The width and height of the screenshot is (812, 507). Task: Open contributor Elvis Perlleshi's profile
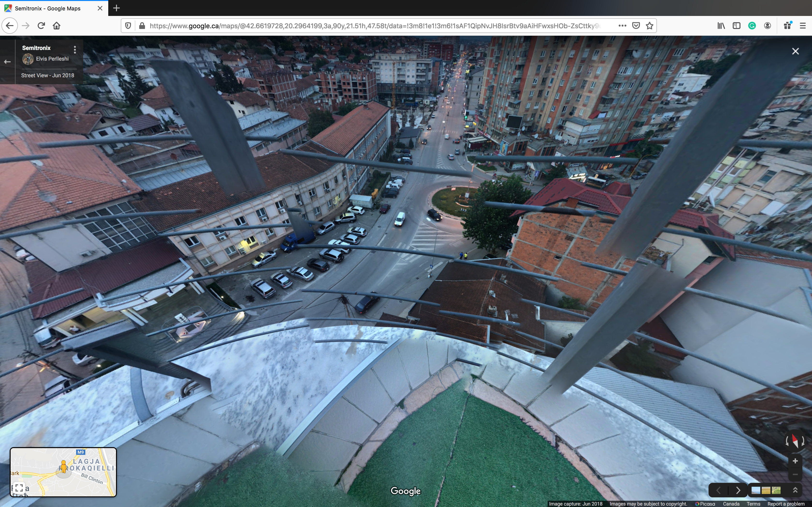coord(52,59)
